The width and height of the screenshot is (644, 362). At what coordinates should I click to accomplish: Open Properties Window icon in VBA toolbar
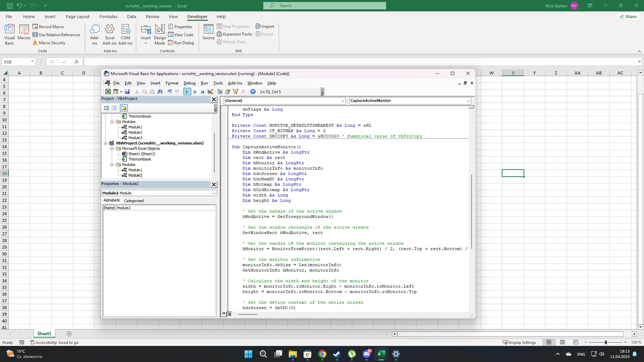228,92
